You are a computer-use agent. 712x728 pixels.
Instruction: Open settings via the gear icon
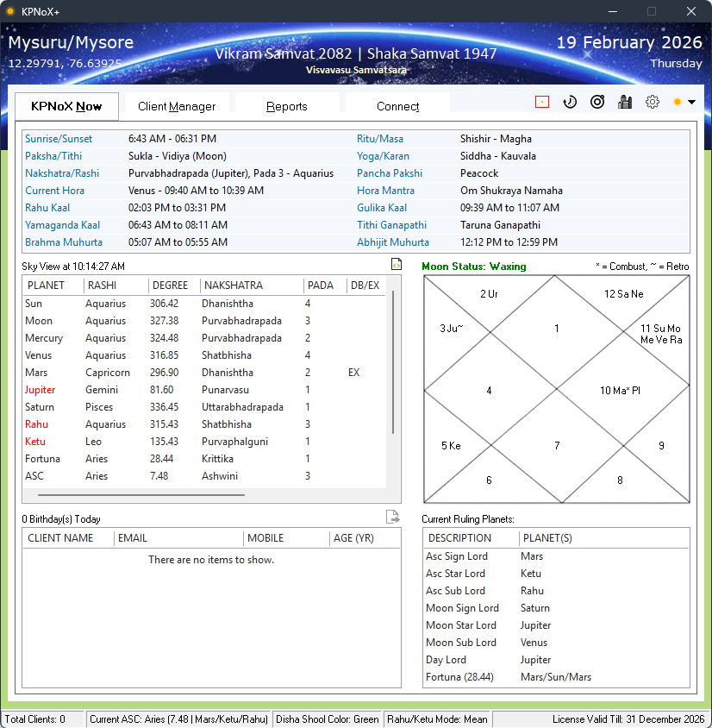pos(653,102)
